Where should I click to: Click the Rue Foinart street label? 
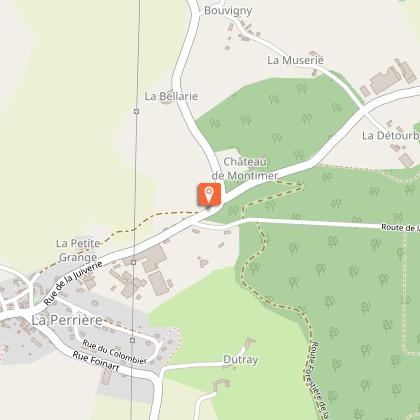tap(96, 361)
